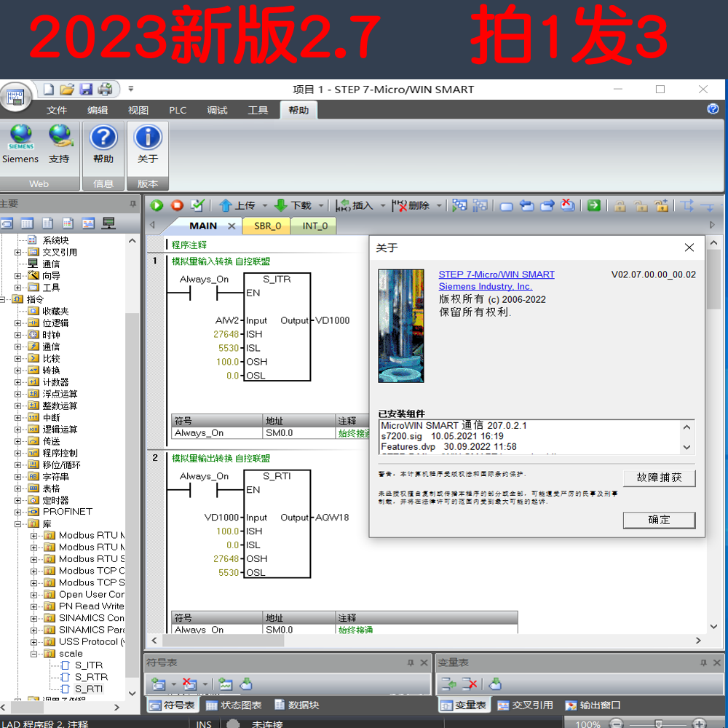
Task: Click the application menu orb button
Action: [x=15, y=97]
